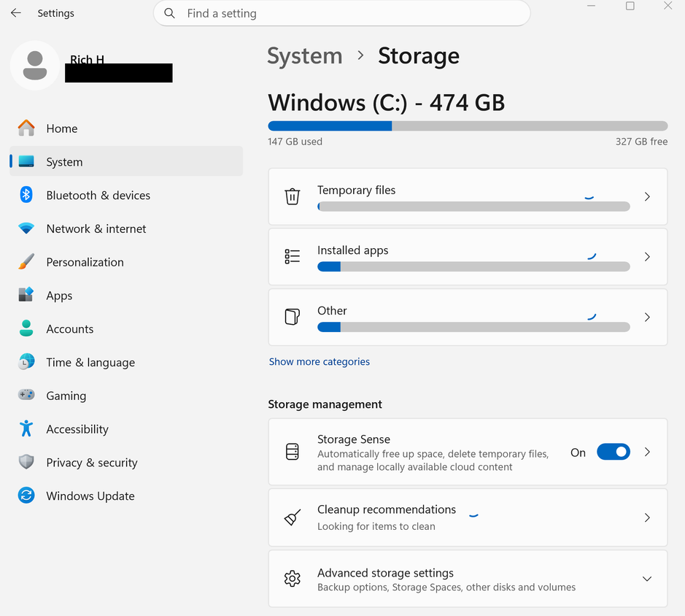
Task: Go to Home settings page
Action: 126,128
